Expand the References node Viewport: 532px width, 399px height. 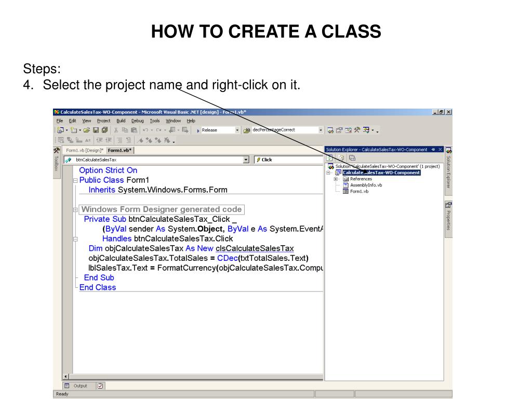point(336,179)
